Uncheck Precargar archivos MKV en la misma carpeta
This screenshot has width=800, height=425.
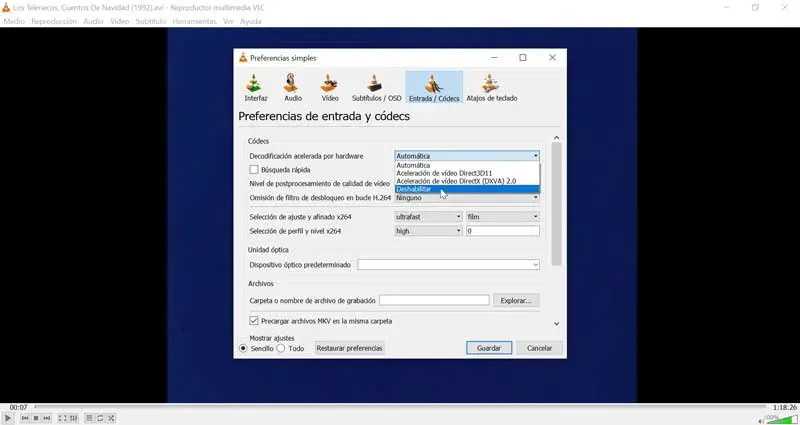(254, 321)
